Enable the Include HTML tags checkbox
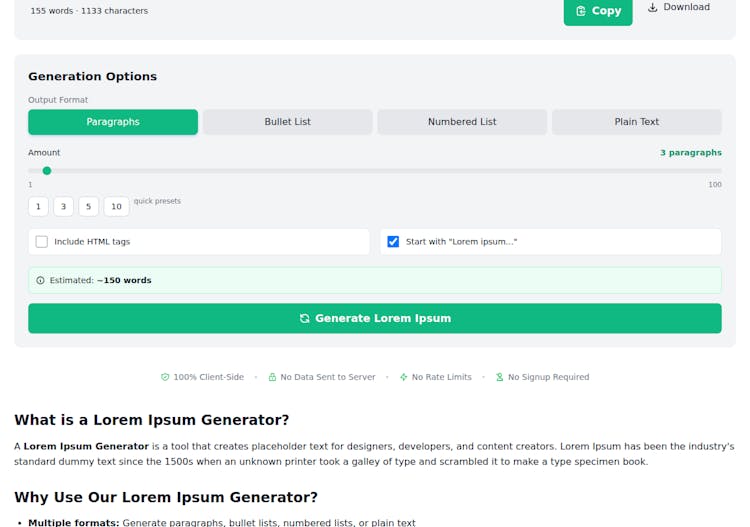Image resolution: width=750 pixels, height=527 pixels. coord(42,242)
